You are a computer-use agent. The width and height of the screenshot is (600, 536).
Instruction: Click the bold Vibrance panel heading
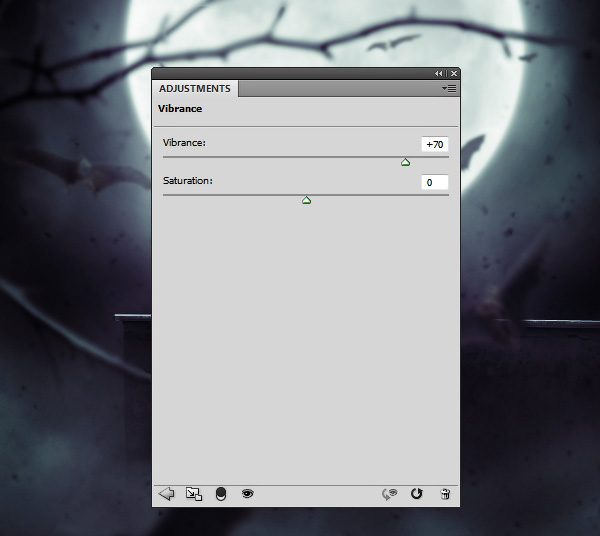[180, 109]
